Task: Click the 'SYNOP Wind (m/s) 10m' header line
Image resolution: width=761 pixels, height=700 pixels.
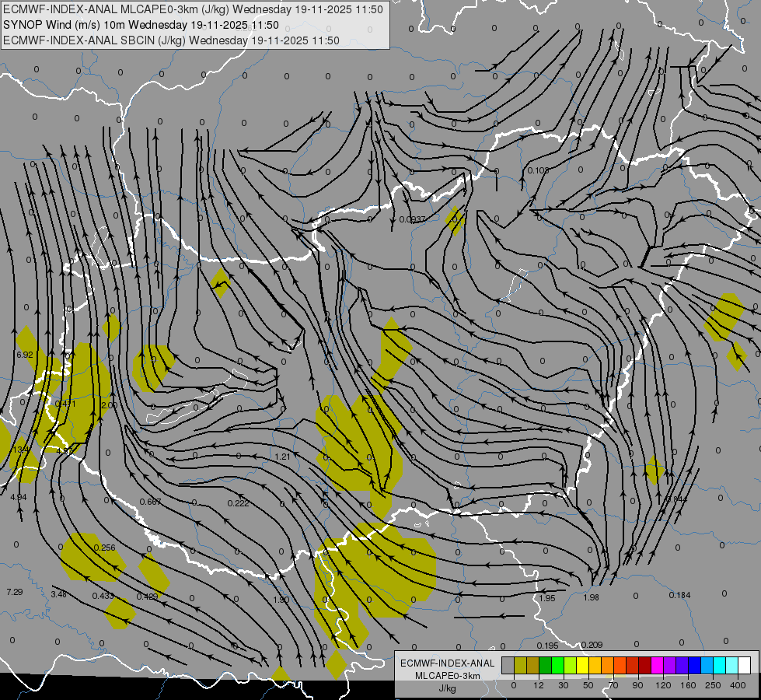Action: tap(141, 25)
